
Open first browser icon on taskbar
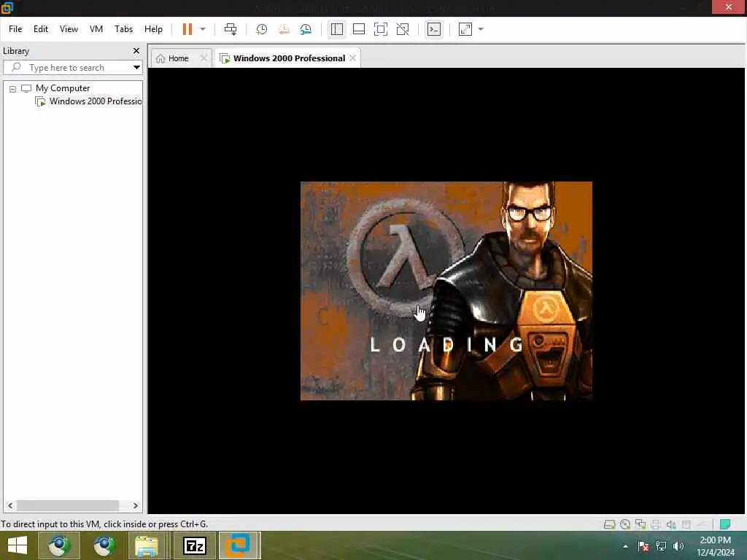coord(59,545)
